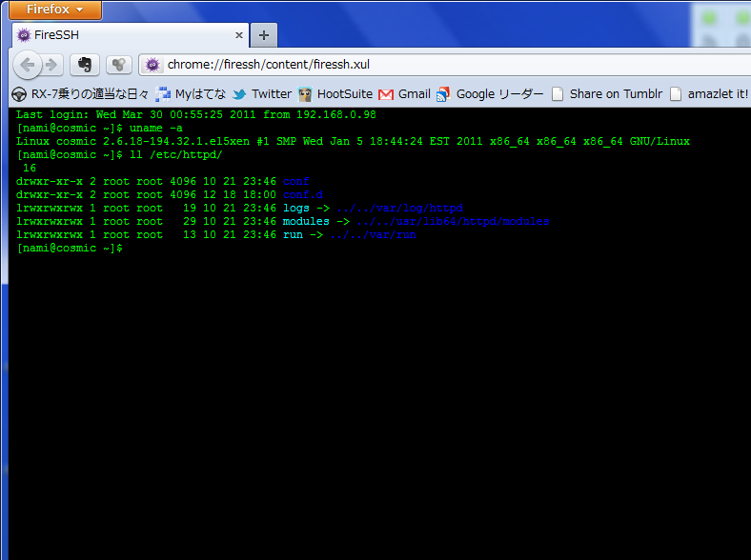
Task: Open the Myはてな bookmark
Action: point(191,94)
